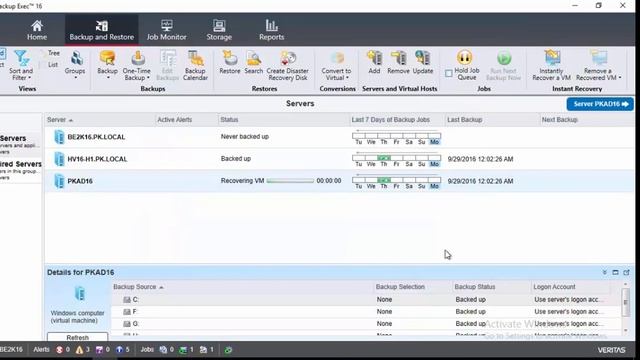The height and width of the screenshot is (360, 640).
Task: Open the One-Time Backup menu
Action: click(137, 65)
